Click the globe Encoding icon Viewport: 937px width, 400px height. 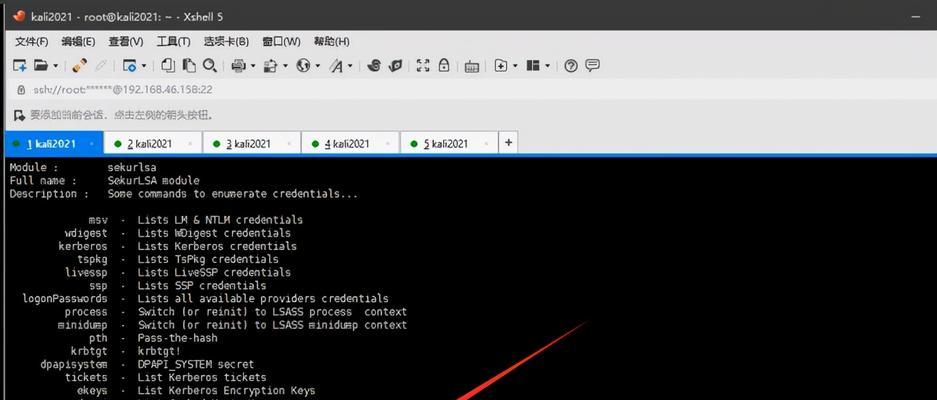[x=304, y=66]
